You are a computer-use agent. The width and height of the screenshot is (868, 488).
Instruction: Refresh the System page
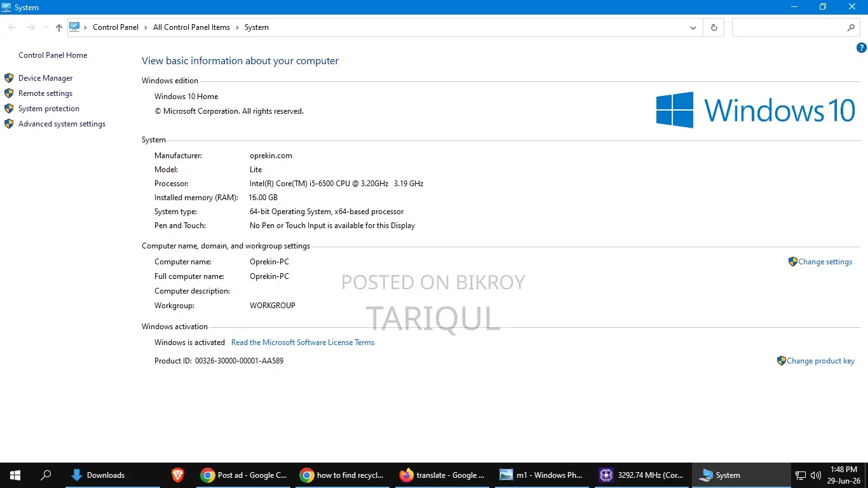(714, 27)
